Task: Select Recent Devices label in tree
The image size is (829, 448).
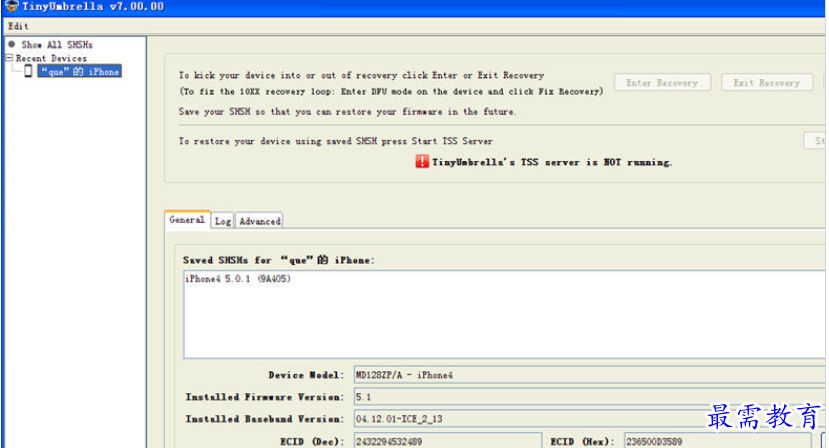Action: [x=51, y=58]
